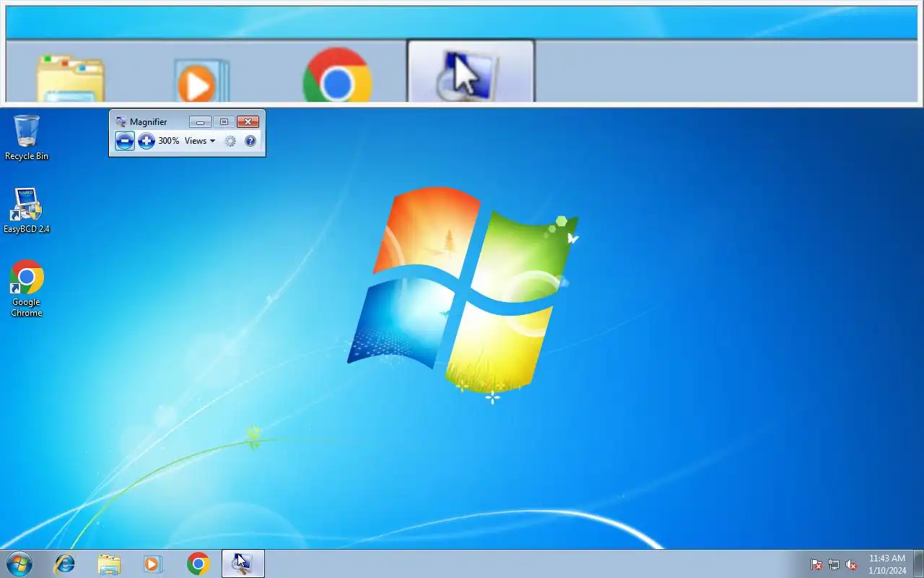The width and height of the screenshot is (924, 578).
Task: Open the clock showing 11:43 AM
Action: (x=887, y=564)
